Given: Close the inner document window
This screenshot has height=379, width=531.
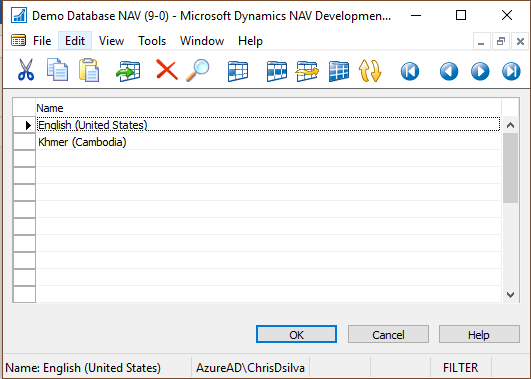Looking at the screenshot, I should tap(520, 42).
